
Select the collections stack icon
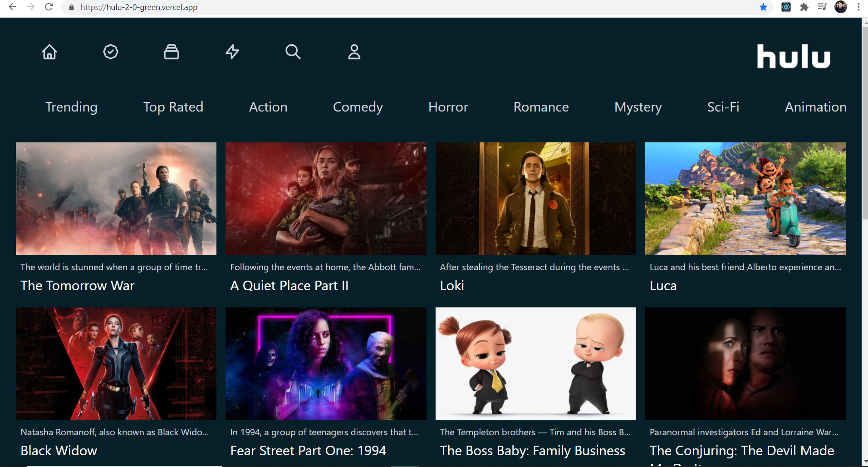[x=172, y=52]
